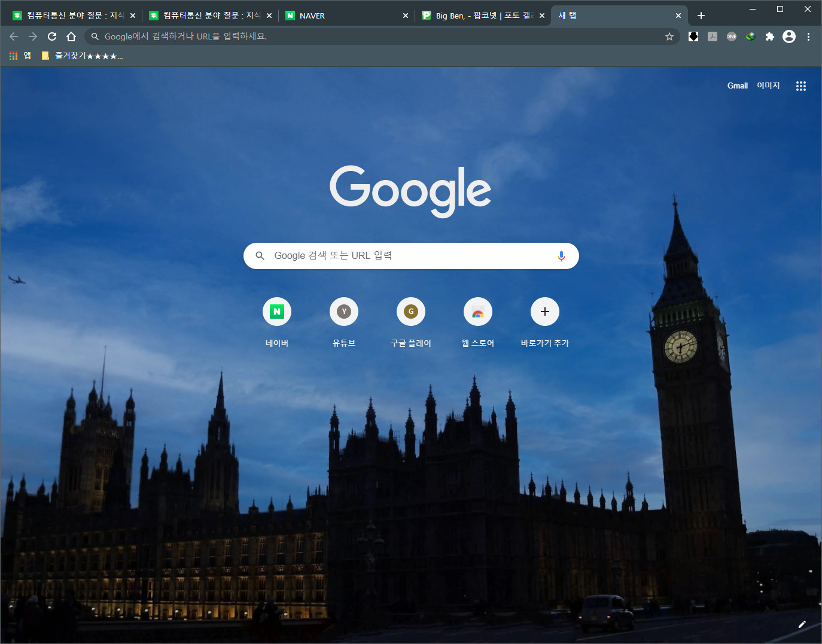The width and height of the screenshot is (822, 644).
Task: Open the Extensions puzzle piece menu
Action: click(770, 36)
